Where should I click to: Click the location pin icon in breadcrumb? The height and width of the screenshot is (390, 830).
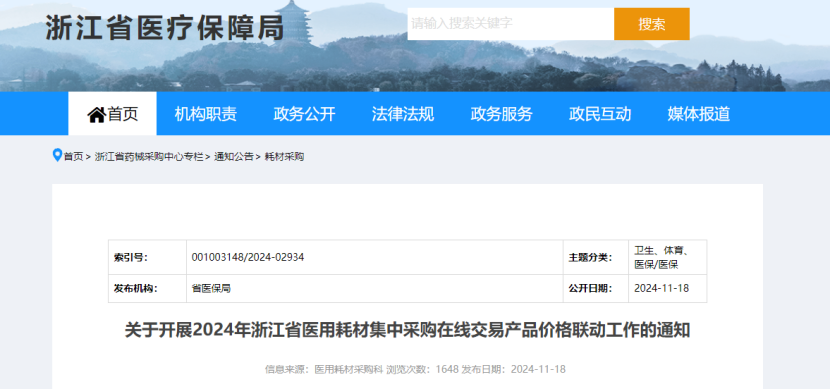pyautogui.click(x=57, y=156)
